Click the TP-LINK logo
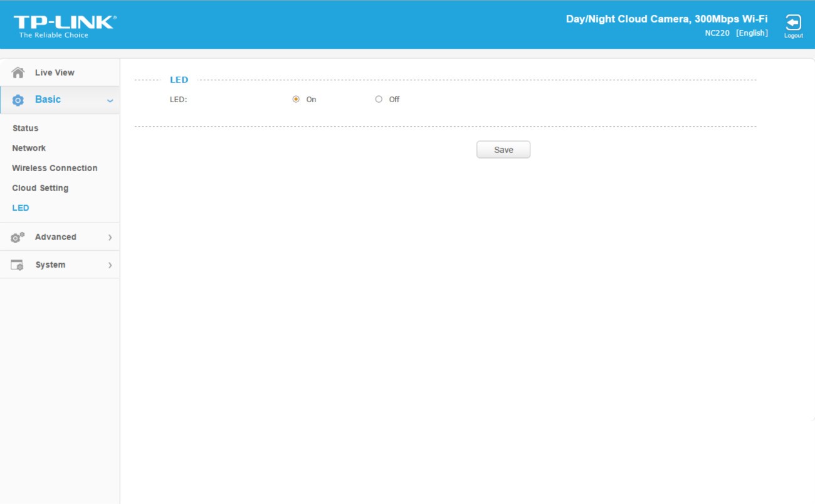The image size is (815, 504). pos(65,26)
